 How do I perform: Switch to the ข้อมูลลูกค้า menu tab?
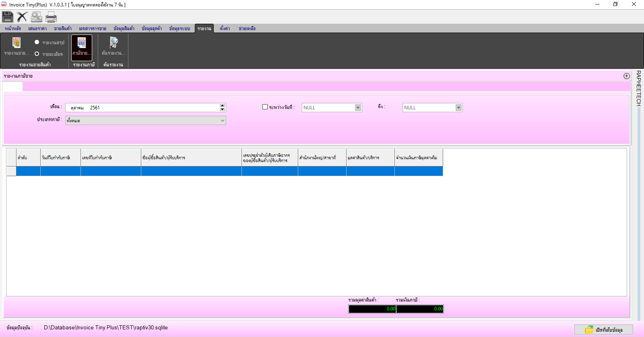[152, 29]
